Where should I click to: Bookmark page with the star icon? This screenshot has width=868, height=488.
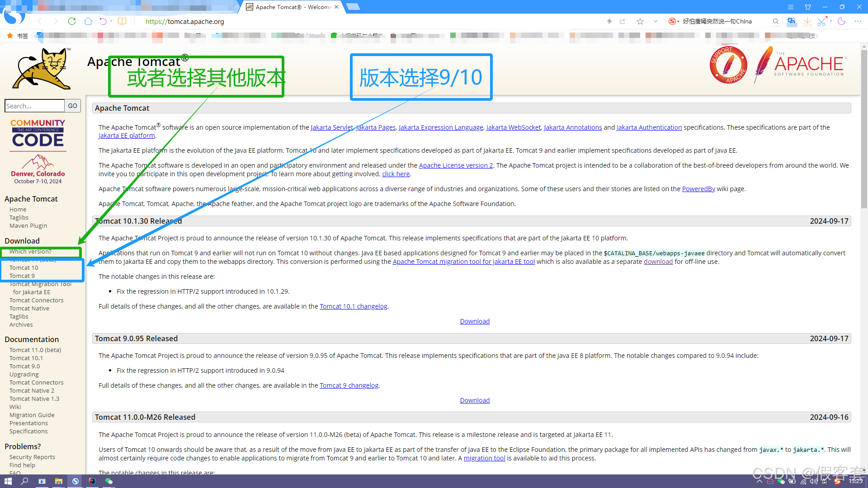click(x=640, y=21)
